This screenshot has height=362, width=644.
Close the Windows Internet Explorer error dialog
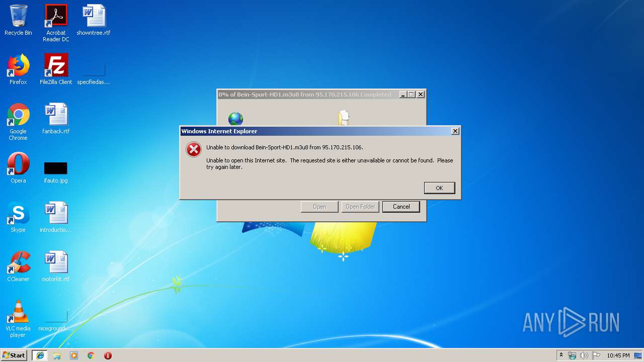point(455,131)
